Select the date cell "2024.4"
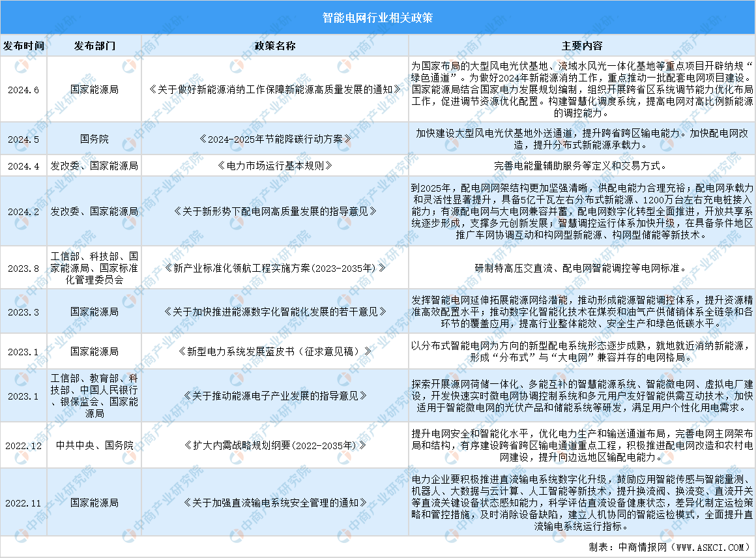 click(x=23, y=166)
